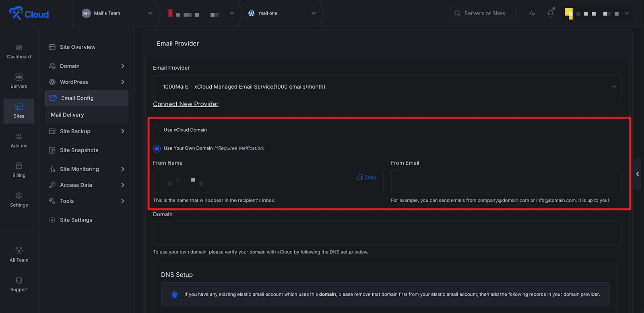Expand the Domain submenu chevron
This screenshot has height=313, width=644.
123,66
